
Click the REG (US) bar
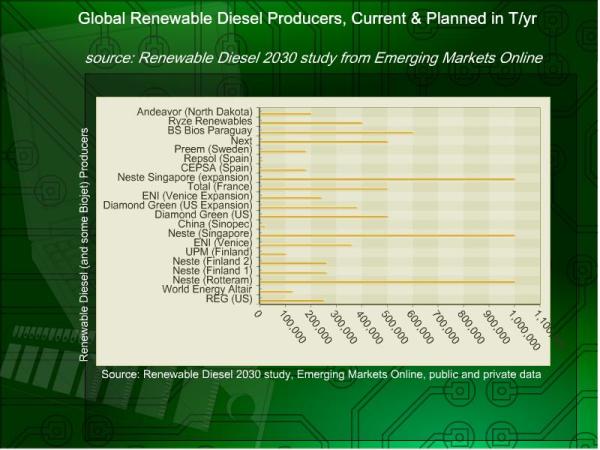click(x=292, y=301)
